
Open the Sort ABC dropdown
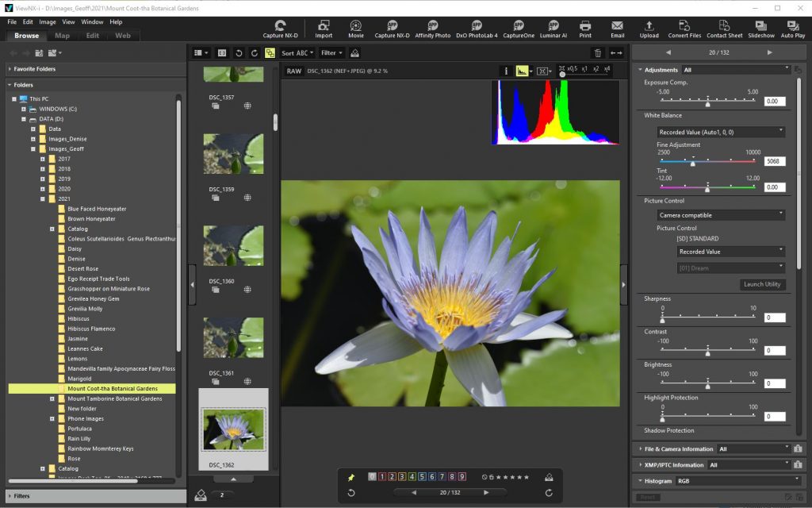297,53
